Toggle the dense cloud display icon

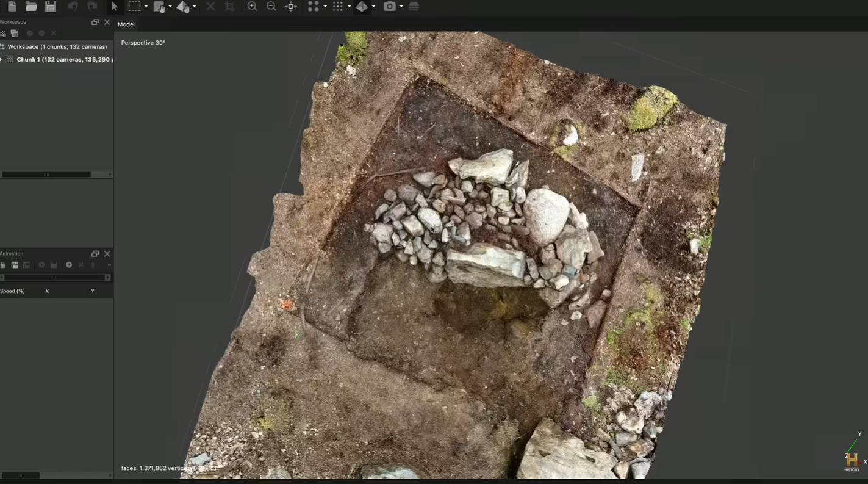point(337,7)
